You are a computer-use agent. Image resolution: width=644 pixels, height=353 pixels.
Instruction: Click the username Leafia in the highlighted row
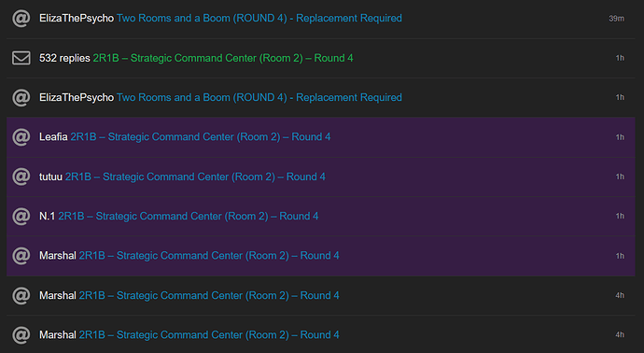[53, 137]
